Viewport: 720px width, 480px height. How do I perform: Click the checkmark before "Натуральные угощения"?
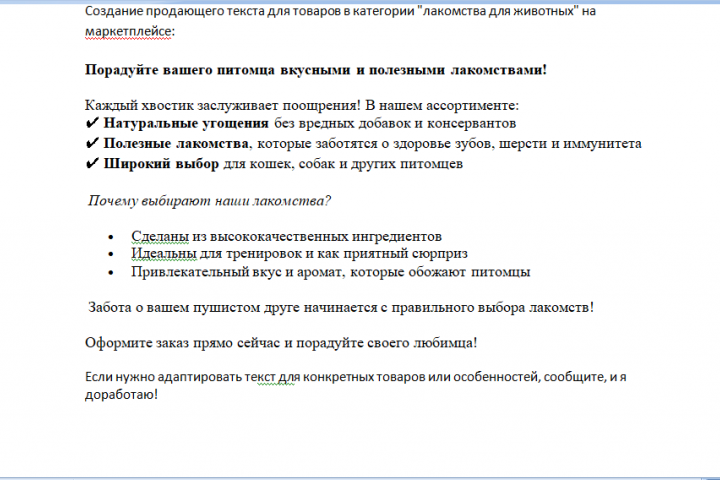(92, 123)
